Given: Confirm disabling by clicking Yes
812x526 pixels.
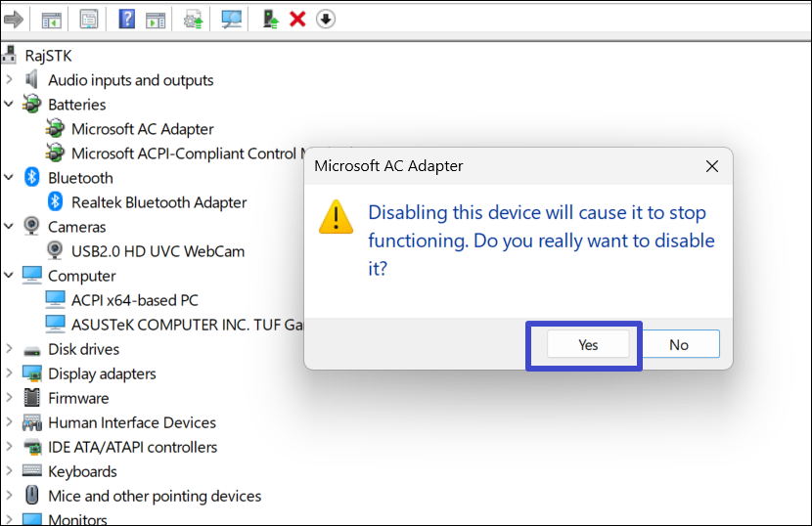Looking at the screenshot, I should point(588,344).
